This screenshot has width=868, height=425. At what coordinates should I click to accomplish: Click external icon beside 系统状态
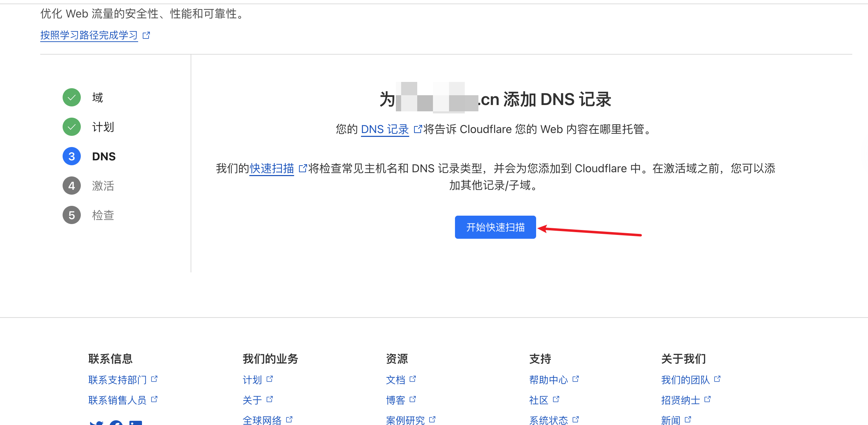(576, 419)
